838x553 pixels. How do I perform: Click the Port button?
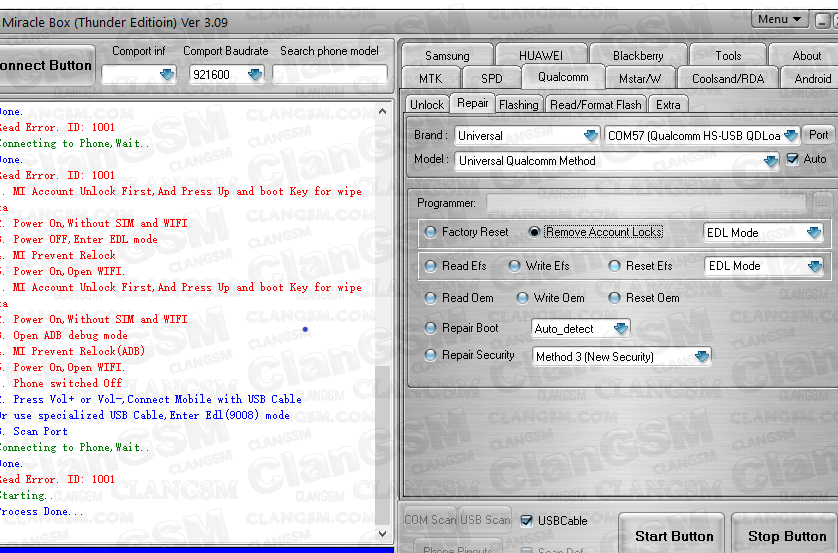818,135
